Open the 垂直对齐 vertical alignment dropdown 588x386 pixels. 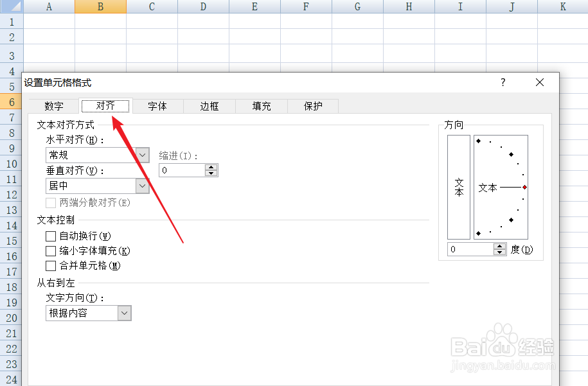tap(143, 186)
